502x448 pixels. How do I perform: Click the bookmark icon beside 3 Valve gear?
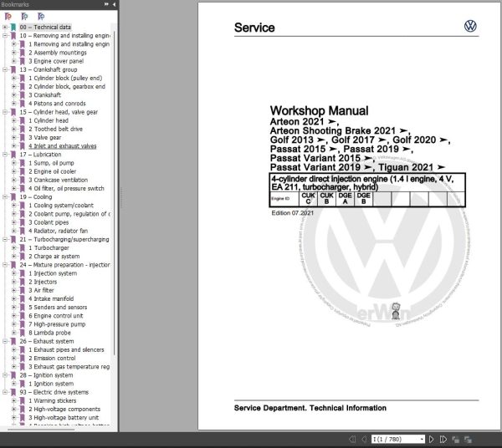[22, 138]
